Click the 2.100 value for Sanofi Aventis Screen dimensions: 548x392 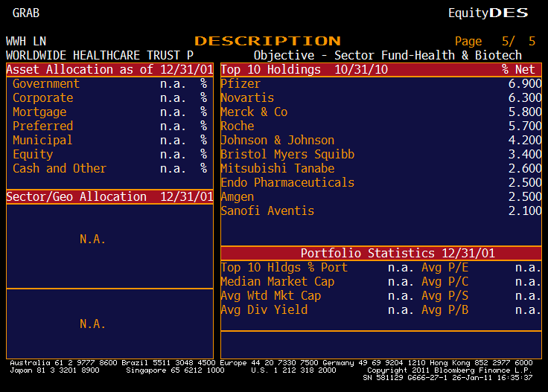coord(525,211)
